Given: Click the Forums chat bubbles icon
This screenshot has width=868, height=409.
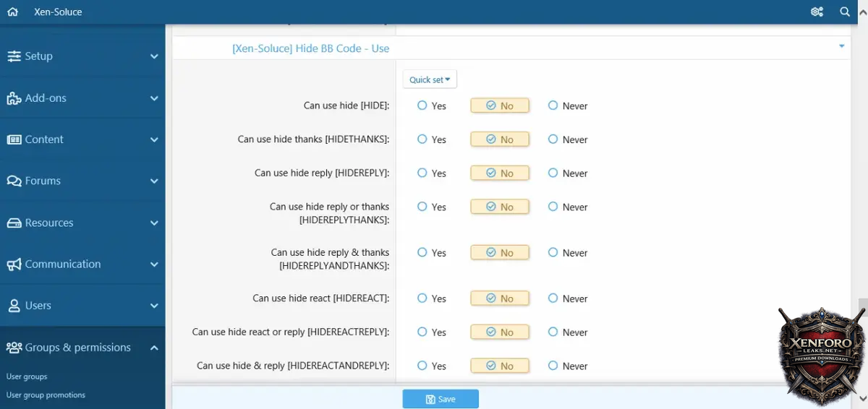Looking at the screenshot, I should tap(14, 181).
